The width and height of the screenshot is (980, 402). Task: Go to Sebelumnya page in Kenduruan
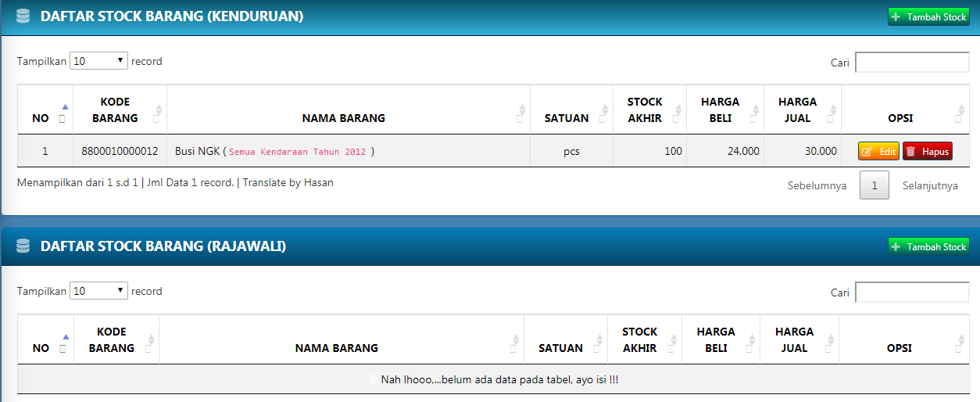click(x=817, y=185)
